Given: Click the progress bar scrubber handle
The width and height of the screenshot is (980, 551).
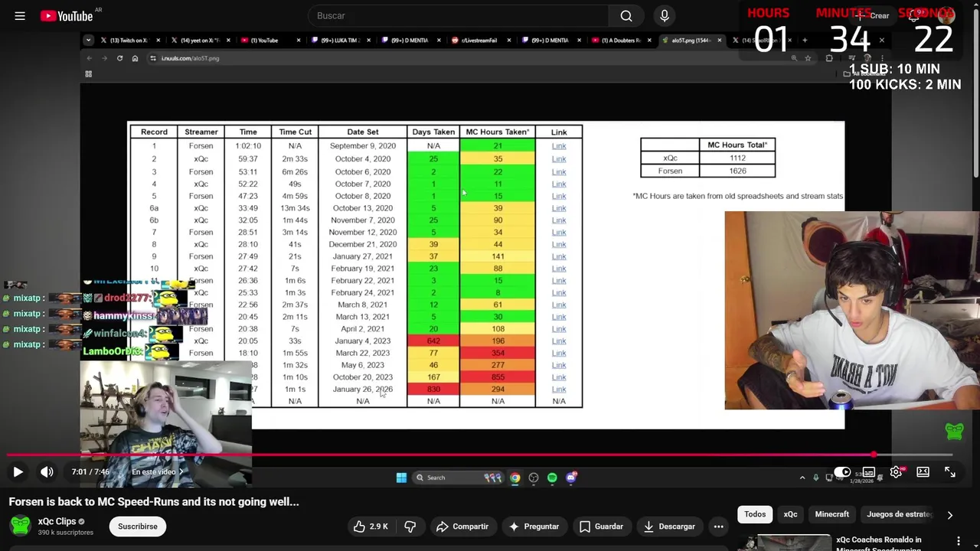Looking at the screenshot, I should click(x=874, y=455).
